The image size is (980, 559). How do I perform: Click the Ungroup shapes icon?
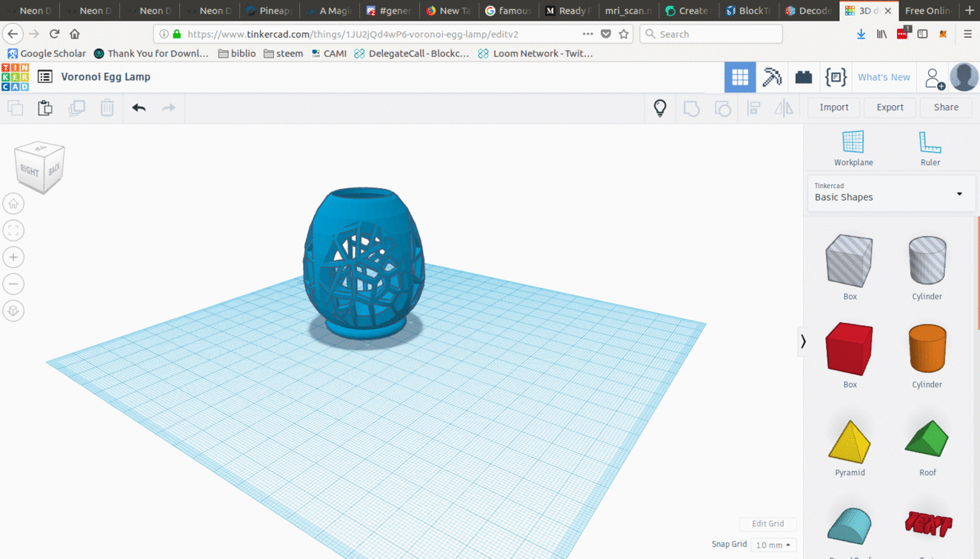point(723,108)
